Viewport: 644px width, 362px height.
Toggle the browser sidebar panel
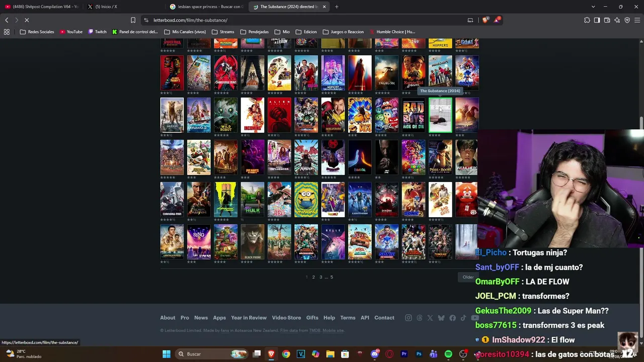coord(597,20)
